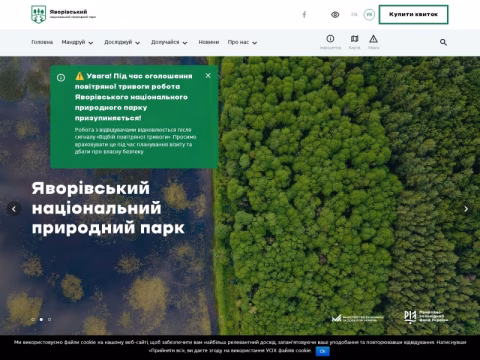Open the Мандруй menu
This screenshot has height=360, width=480.
pos(73,42)
